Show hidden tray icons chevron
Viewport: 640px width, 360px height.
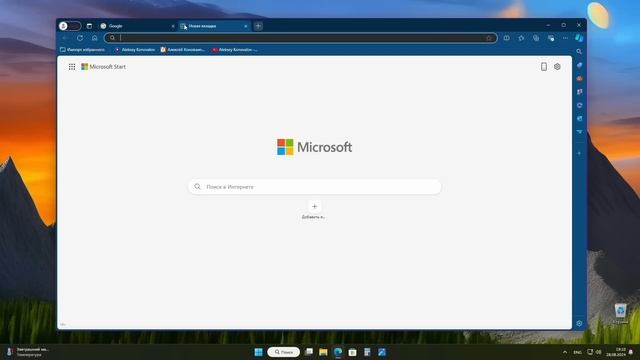pyautogui.click(x=565, y=352)
